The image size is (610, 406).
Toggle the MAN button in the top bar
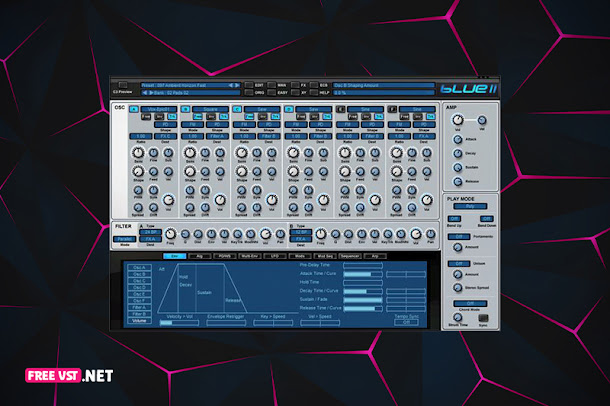pos(272,85)
